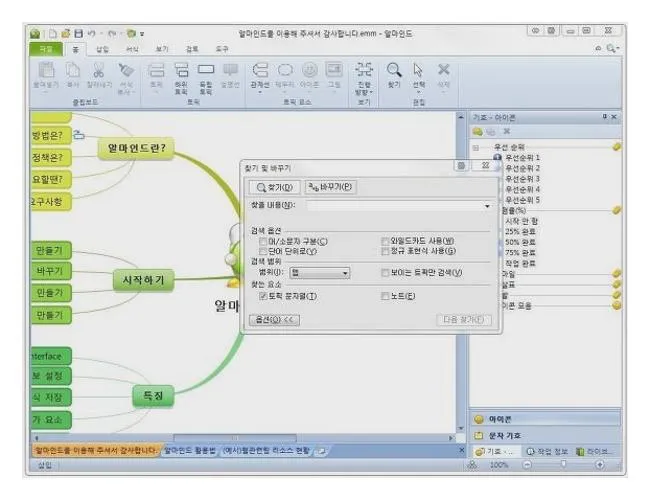This screenshot has height=500, width=650.
Task: Click the Open folder icon in quick access toolbar
Action: pos(65,34)
